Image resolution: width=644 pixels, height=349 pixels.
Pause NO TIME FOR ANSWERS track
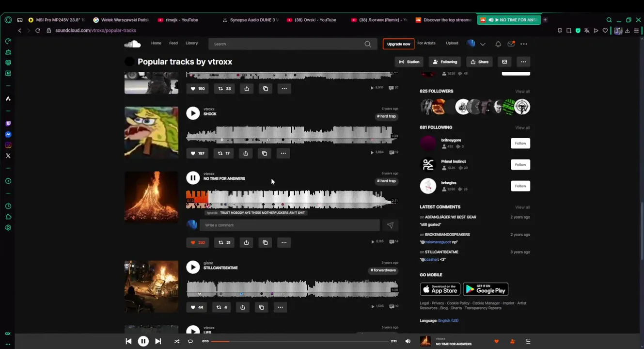click(x=193, y=178)
